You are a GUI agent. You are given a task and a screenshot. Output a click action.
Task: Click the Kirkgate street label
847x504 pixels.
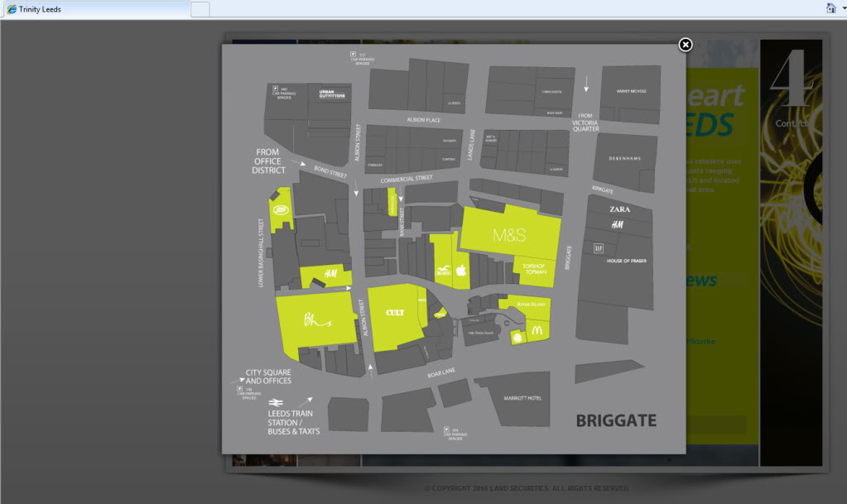click(603, 189)
